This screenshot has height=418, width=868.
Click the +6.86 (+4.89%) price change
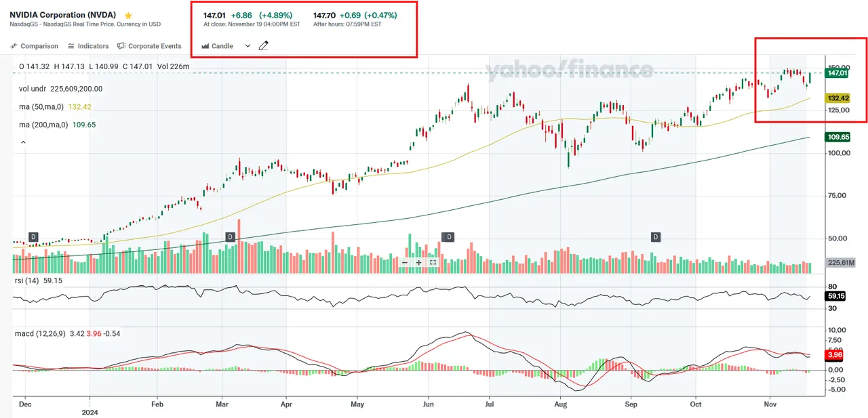pyautogui.click(x=262, y=15)
